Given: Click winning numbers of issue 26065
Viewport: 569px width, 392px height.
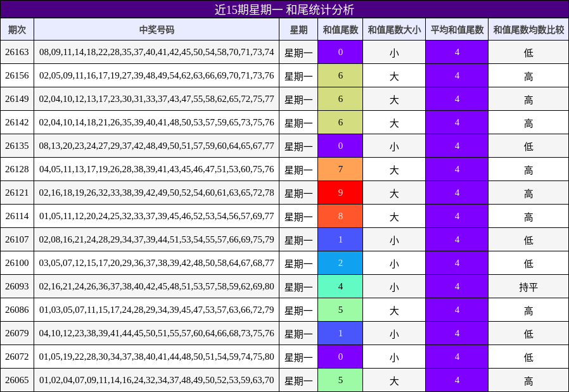Looking at the screenshot, I should (x=157, y=380).
